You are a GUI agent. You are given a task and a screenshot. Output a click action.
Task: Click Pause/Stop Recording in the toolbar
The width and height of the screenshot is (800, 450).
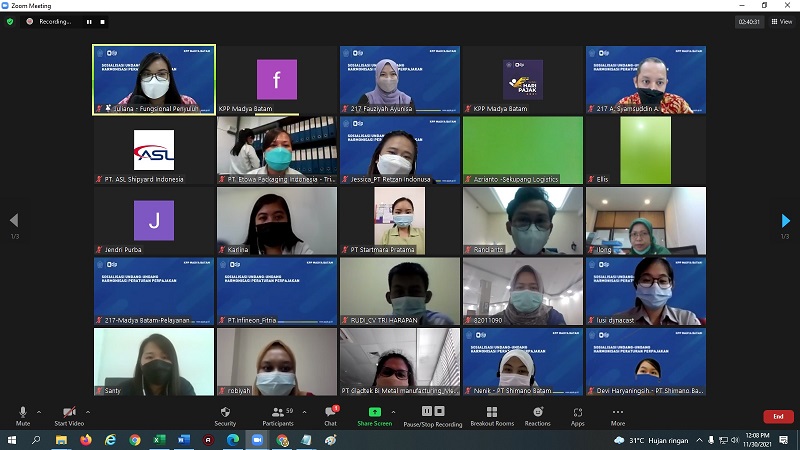point(433,414)
